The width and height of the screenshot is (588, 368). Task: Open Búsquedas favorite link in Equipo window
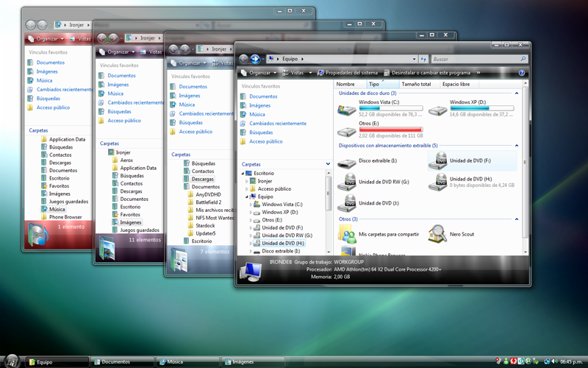(261, 132)
